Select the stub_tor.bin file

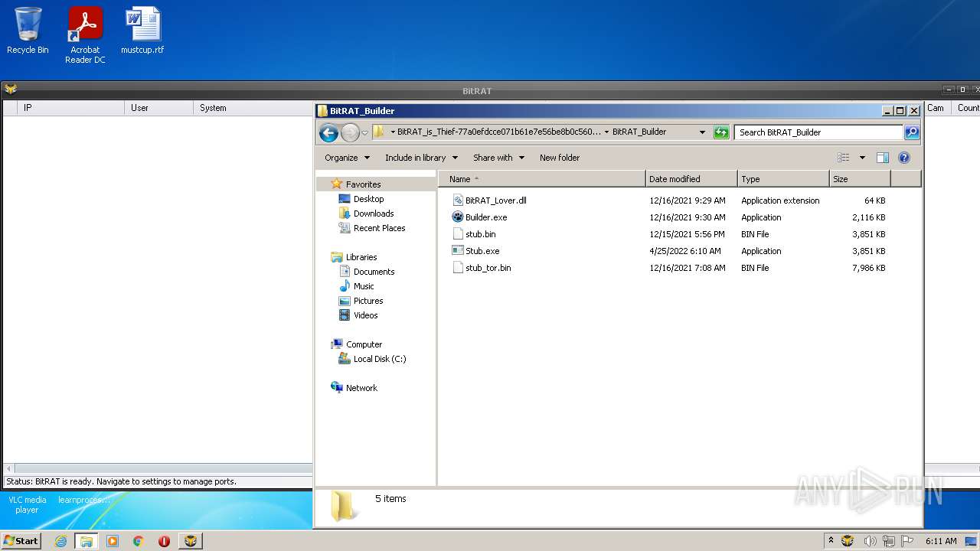(488, 268)
